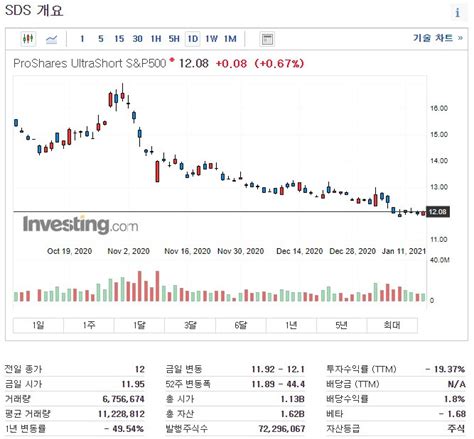Screen dimensions: 474x439
Task: Switch to the area line chart icon
Action: [x=51, y=39]
